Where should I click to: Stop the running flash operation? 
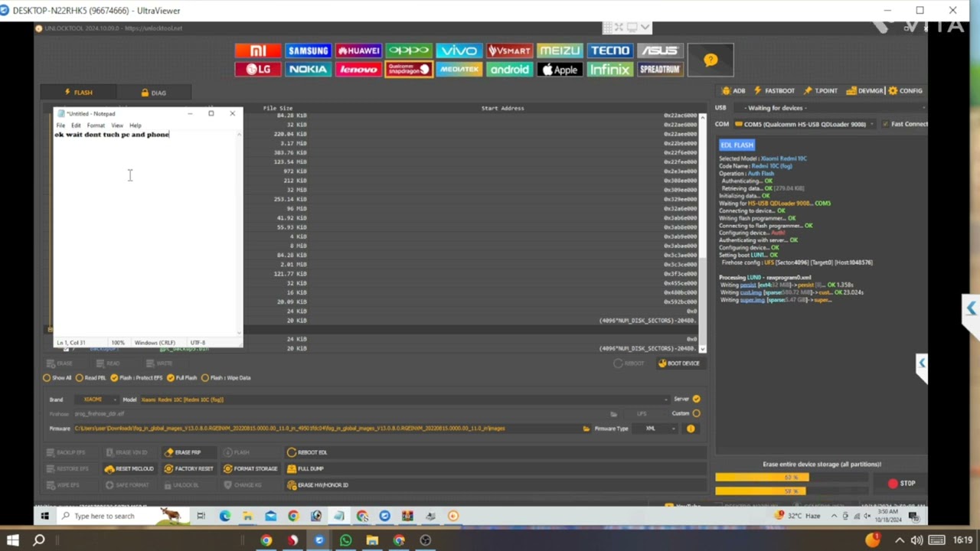tap(901, 484)
